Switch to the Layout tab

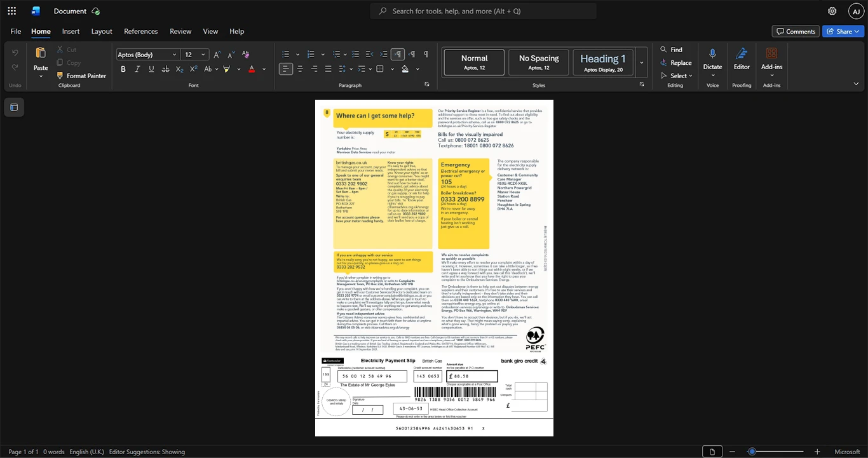(x=102, y=31)
